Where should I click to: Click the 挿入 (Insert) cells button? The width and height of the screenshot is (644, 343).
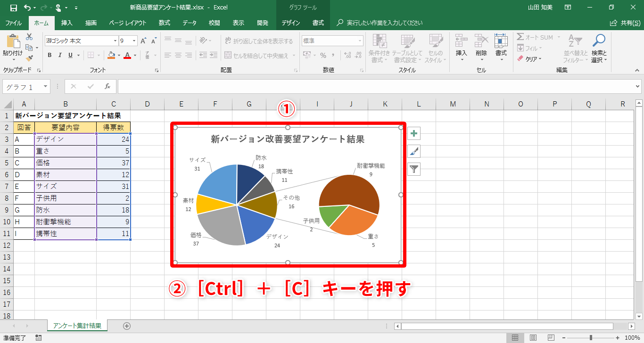point(461,48)
